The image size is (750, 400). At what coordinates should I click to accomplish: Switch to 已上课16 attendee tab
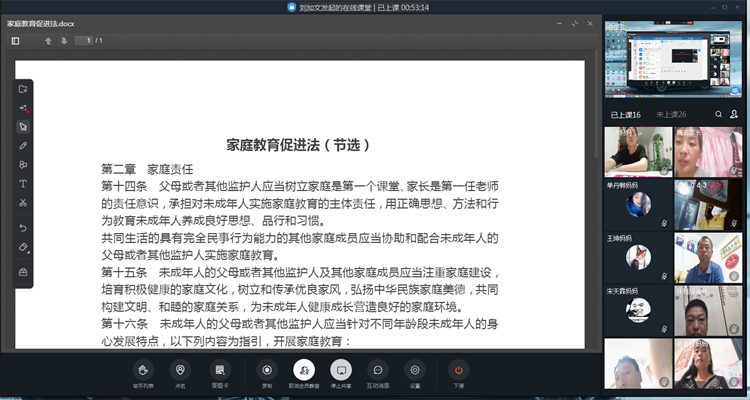[x=626, y=115]
